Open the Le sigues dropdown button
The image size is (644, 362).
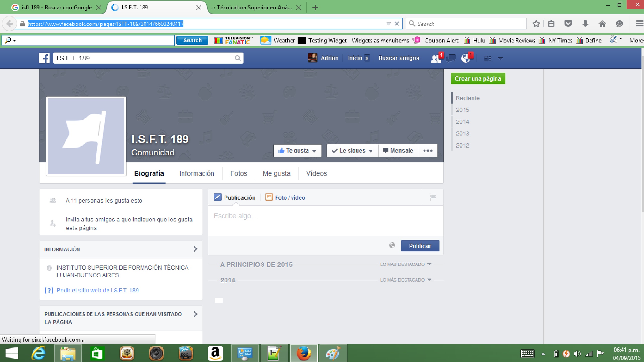click(352, 151)
